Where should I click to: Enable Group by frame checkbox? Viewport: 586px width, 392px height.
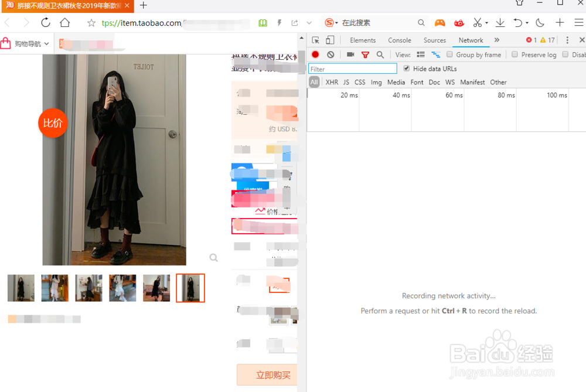(449, 54)
